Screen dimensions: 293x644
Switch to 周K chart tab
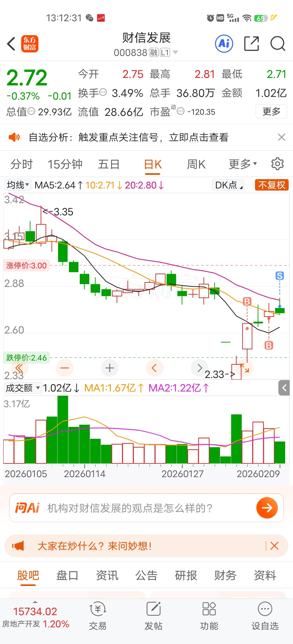pyautogui.click(x=196, y=164)
